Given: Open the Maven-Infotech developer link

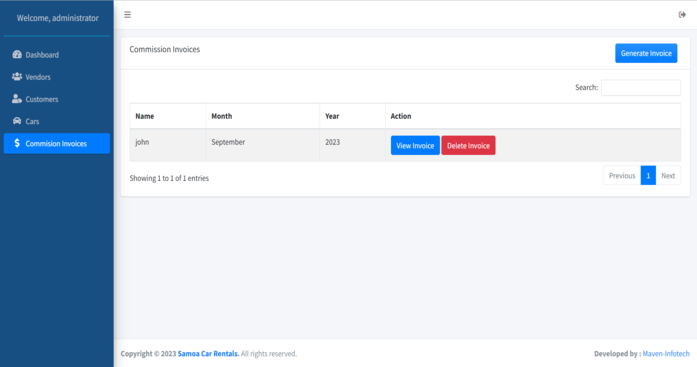Looking at the screenshot, I should 666,354.
